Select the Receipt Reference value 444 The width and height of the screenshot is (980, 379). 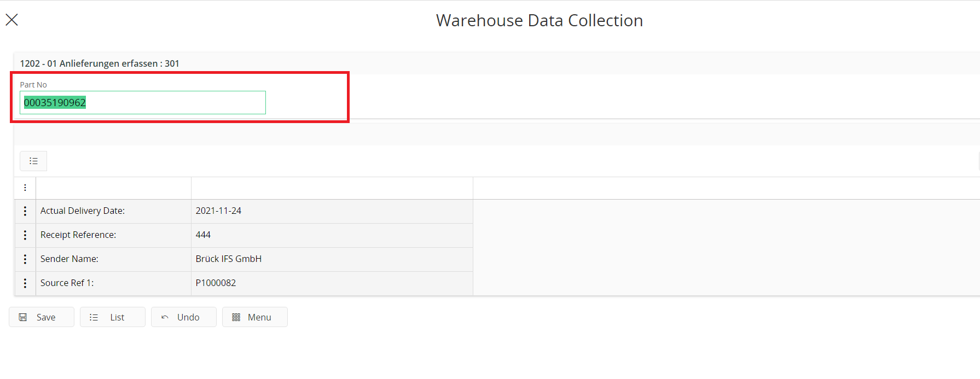click(332, 235)
